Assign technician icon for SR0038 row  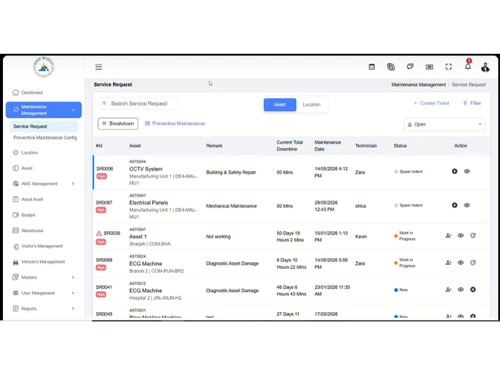point(448,236)
